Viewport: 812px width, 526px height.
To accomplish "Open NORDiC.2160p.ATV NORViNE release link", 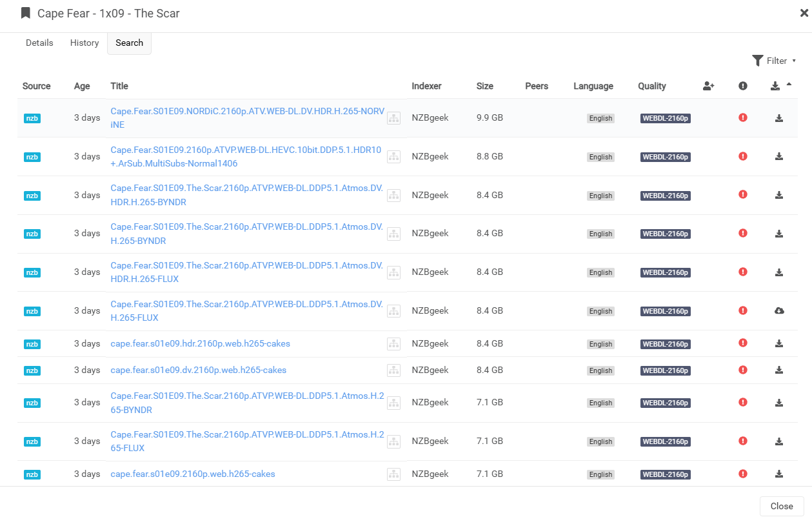I will tap(247, 117).
